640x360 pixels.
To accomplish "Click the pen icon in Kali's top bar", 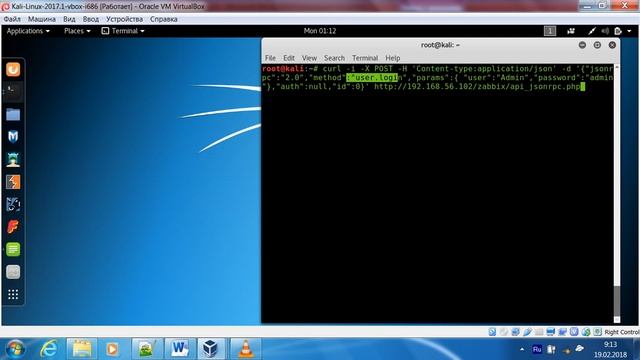I will (x=591, y=31).
